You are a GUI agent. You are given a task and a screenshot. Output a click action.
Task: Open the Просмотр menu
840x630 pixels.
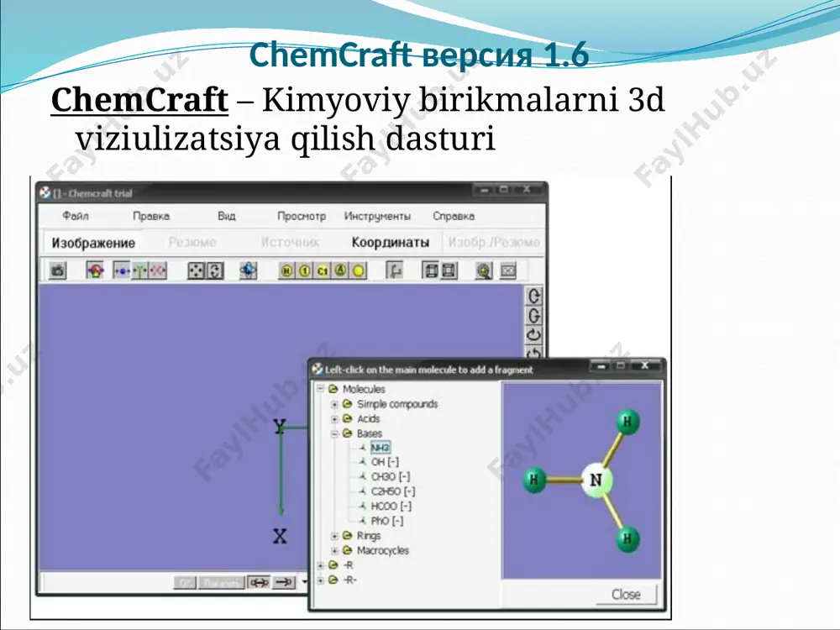coord(302,216)
